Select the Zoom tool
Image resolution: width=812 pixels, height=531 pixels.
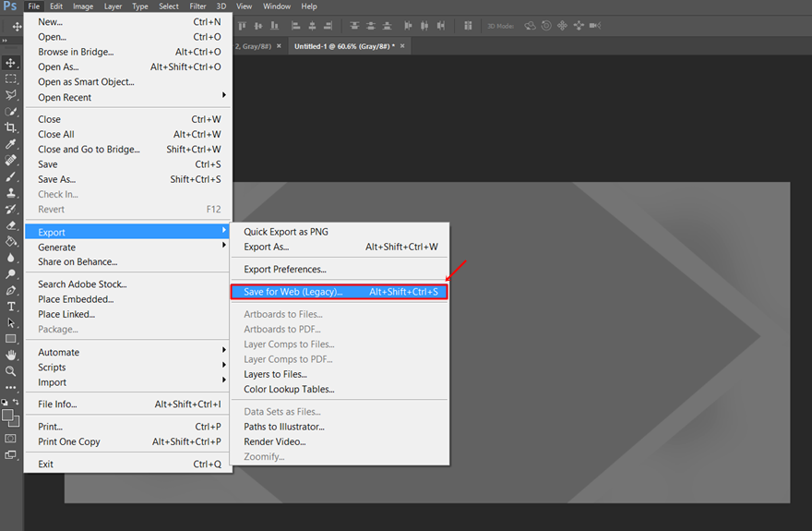click(x=10, y=371)
